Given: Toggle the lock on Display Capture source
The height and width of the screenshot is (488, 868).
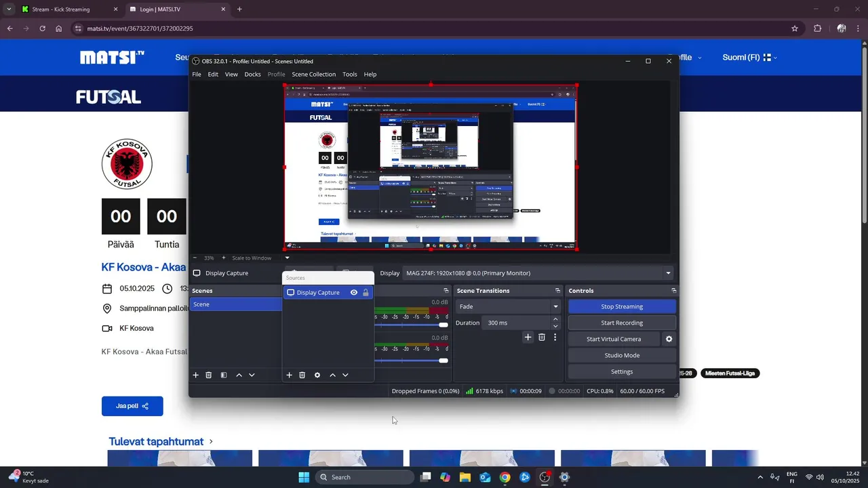Looking at the screenshot, I should (366, 293).
